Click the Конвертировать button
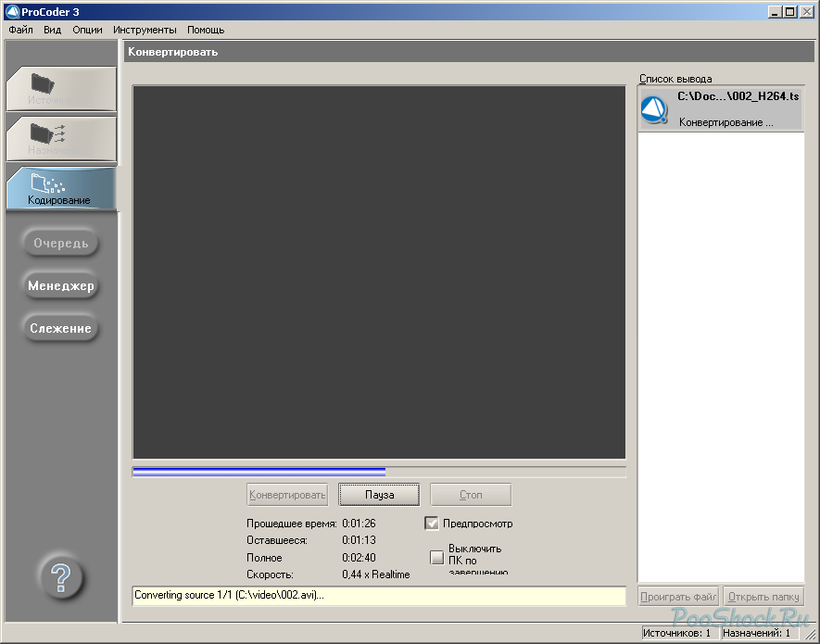 (287, 495)
